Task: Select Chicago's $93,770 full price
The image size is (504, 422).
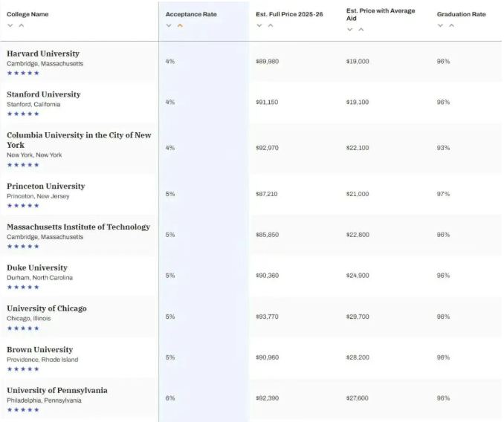Action: [x=267, y=316]
